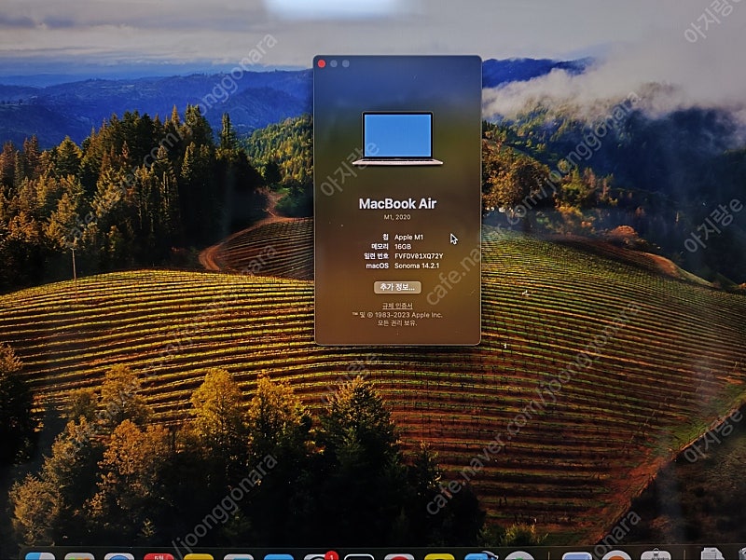The height and width of the screenshot is (560, 746).
Task: Open the 규제 인증서 link
Action: (397, 306)
